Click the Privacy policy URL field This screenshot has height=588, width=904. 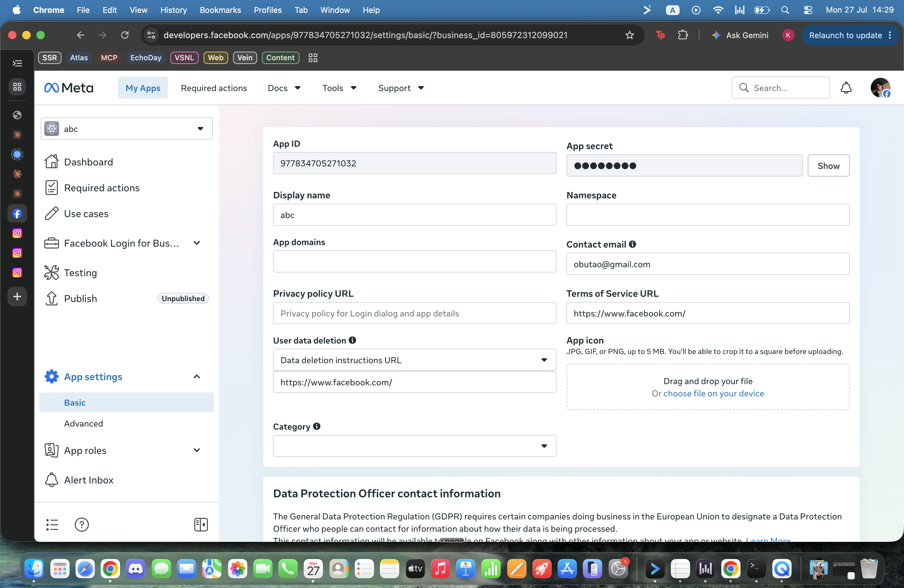pos(414,313)
